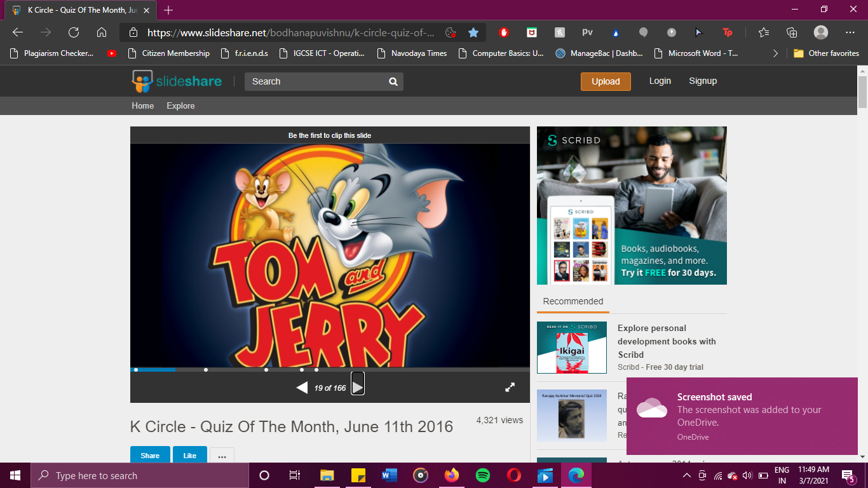Open the Collections icon

point(792,32)
